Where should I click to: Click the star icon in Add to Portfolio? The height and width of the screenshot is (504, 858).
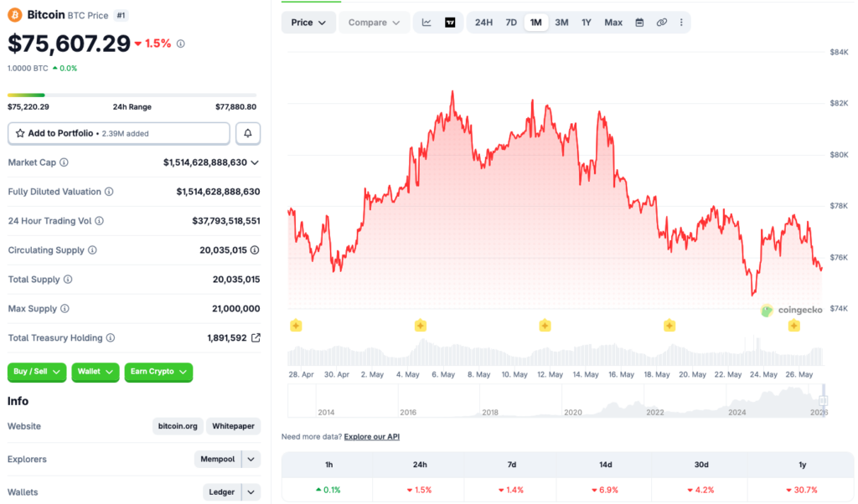pyautogui.click(x=20, y=133)
